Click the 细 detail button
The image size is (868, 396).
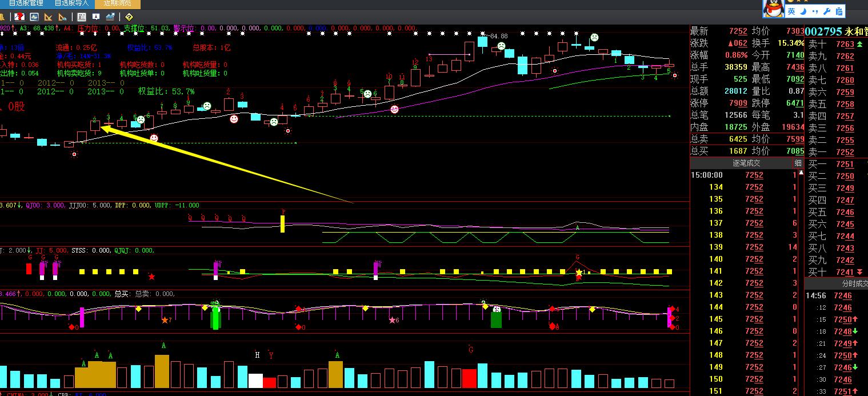click(798, 163)
